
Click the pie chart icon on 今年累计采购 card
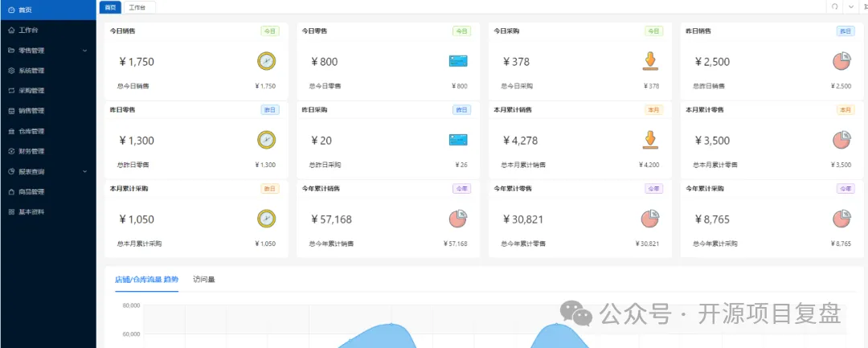pyautogui.click(x=842, y=219)
